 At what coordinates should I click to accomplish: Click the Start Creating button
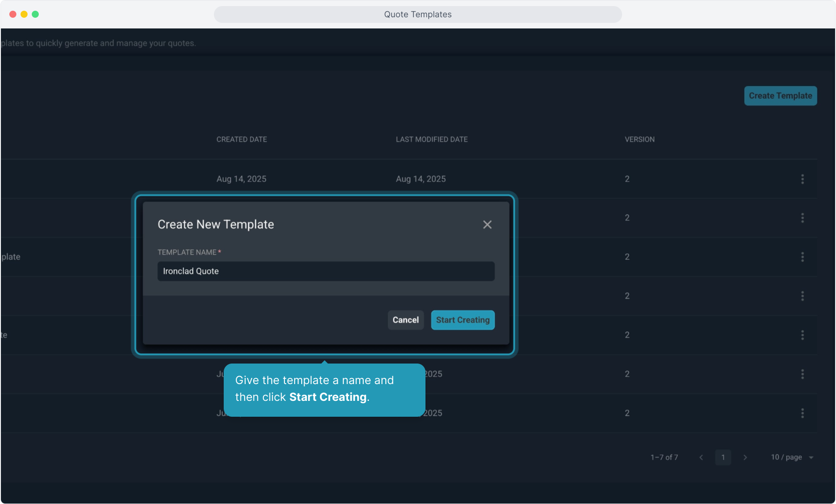click(x=462, y=320)
